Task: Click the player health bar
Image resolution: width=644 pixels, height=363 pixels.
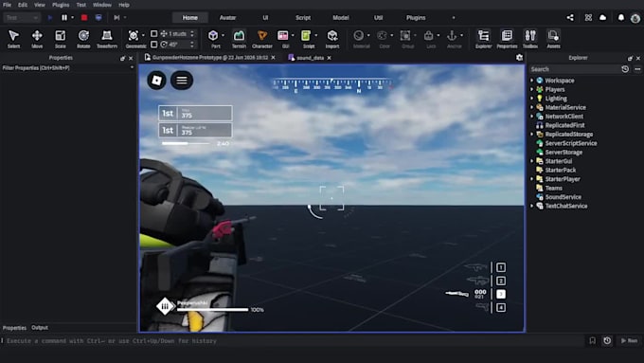Action: 212,310
